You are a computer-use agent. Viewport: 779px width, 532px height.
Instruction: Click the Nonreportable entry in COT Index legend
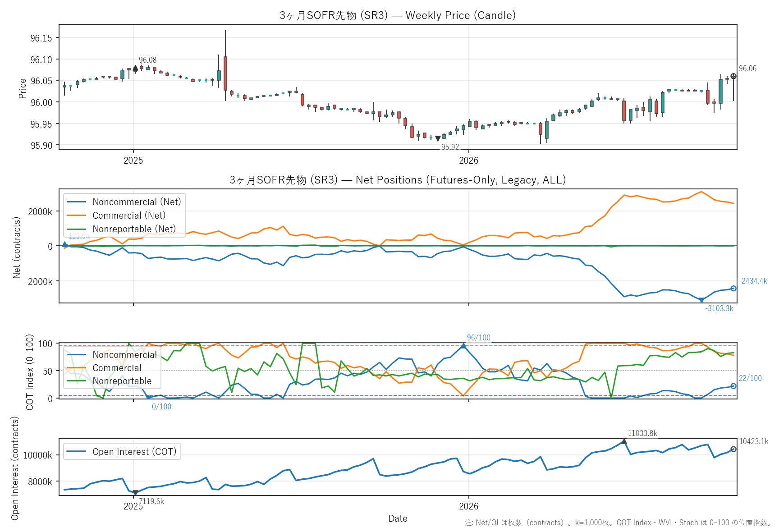click(110, 381)
